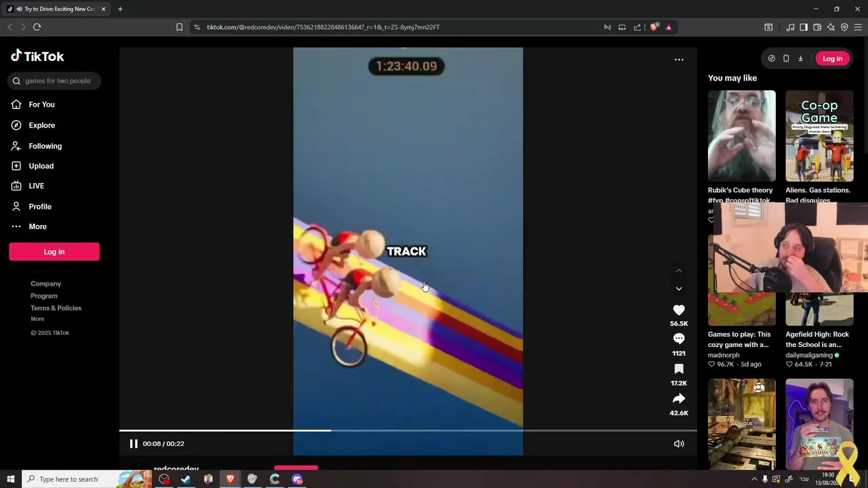This screenshot has height=488, width=868.
Task: Like the video with heart icon
Action: pyautogui.click(x=679, y=310)
